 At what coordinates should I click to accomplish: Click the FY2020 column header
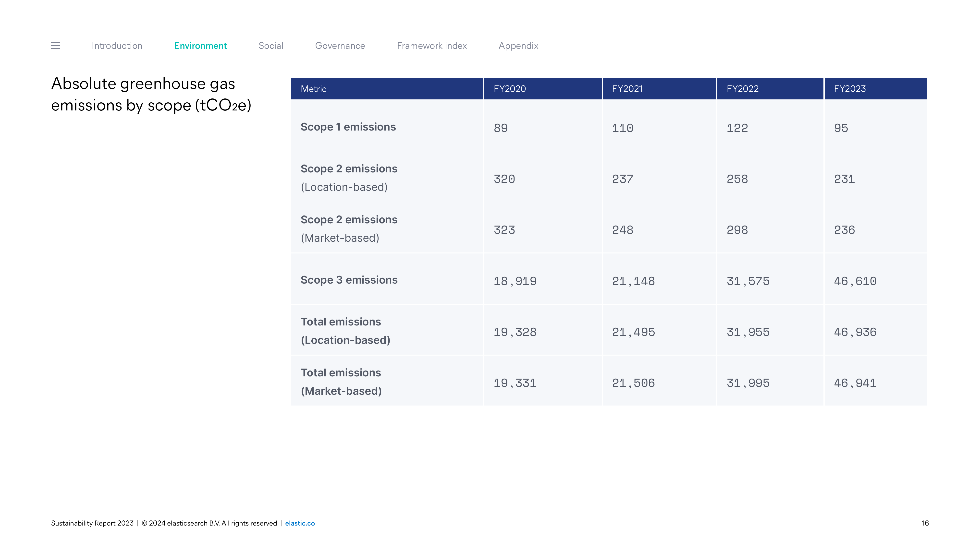pyautogui.click(x=543, y=89)
